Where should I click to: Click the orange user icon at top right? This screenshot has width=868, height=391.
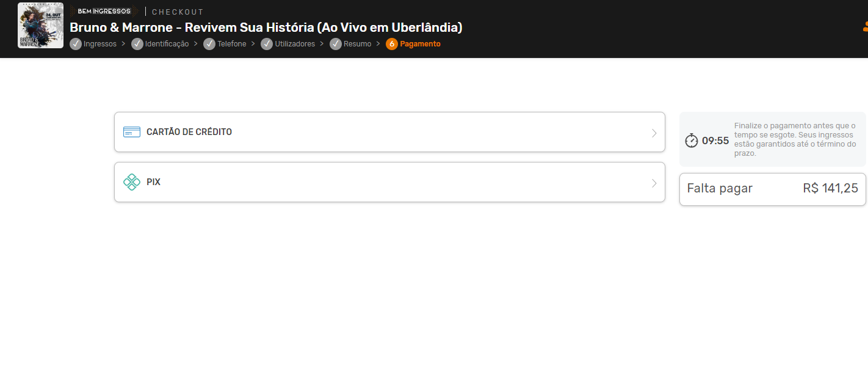coord(865,27)
